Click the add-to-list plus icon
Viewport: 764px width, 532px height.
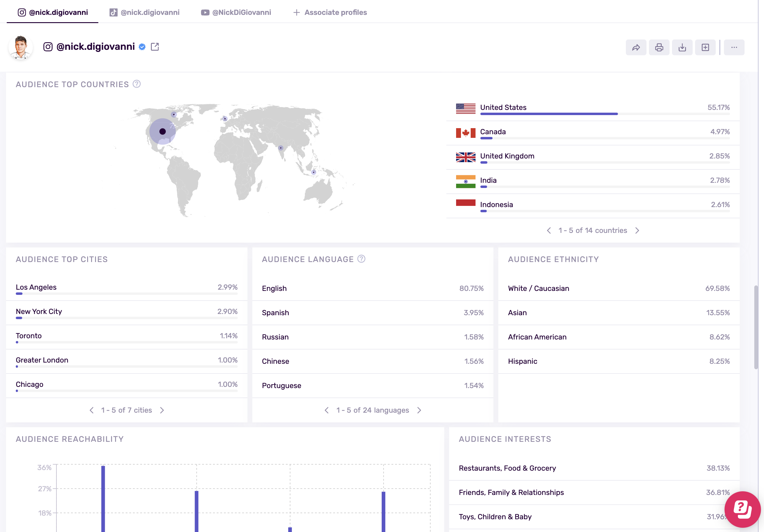705,47
